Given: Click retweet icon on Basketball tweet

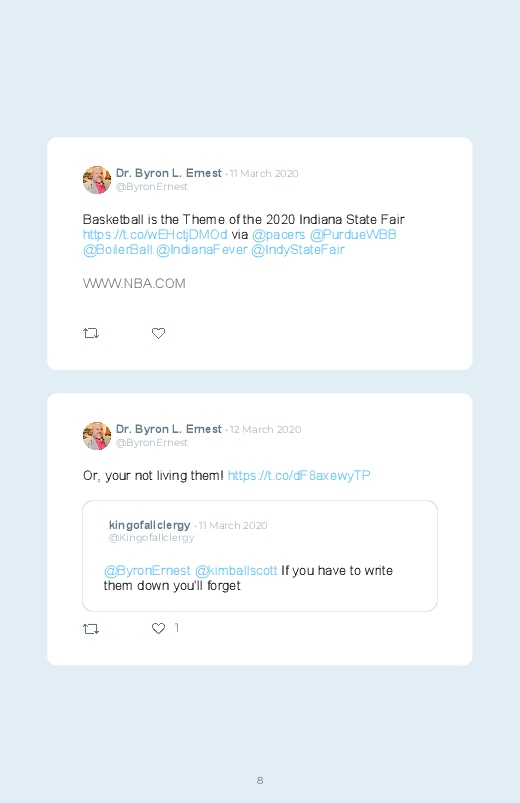Looking at the screenshot, I should tap(91, 333).
